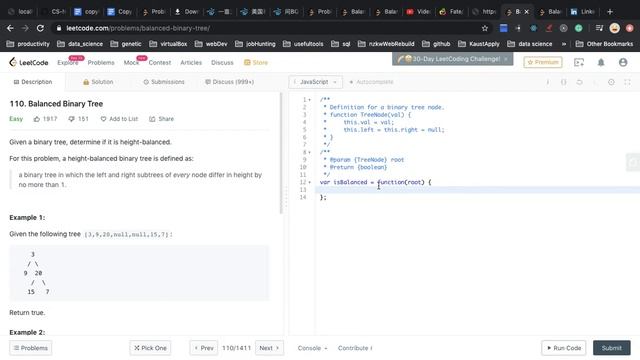640x360 pixels.
Task: Open the Contribute link
Action: [x=355, y=348]
